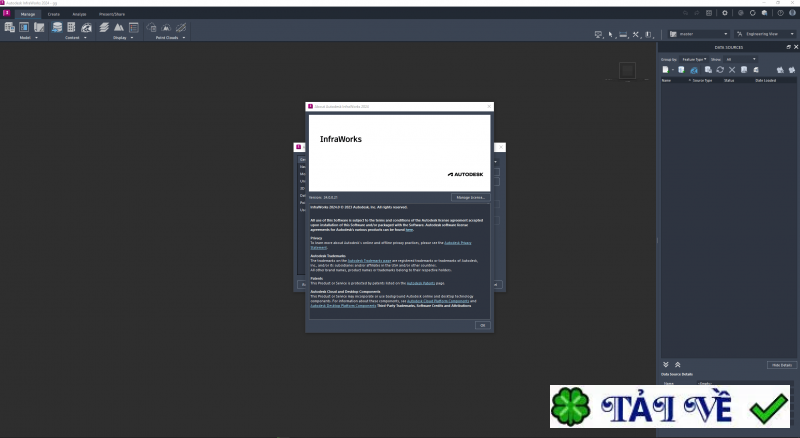Click the Point Cloud Terrain icon
This screenshot has height=438, width=800.
click(166, 28)
